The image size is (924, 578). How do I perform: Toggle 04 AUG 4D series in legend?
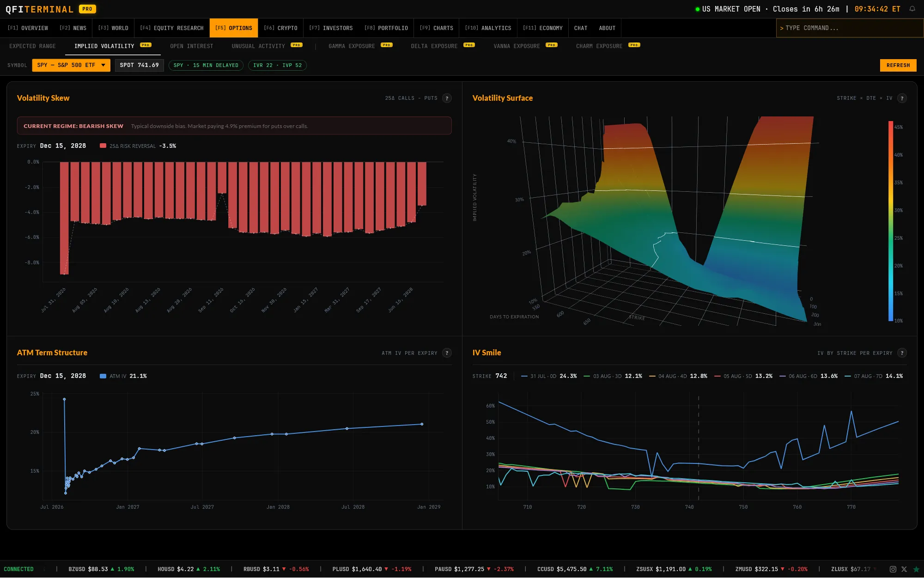click(678, 376)
